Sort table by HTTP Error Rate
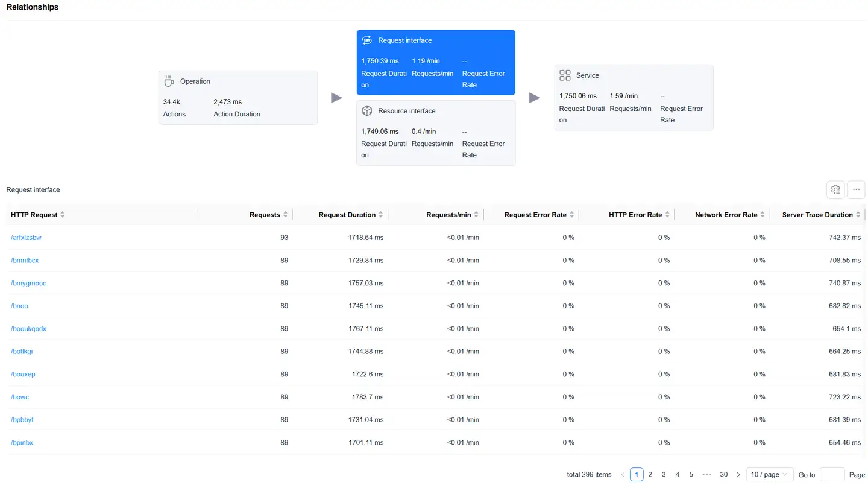This screenshot has height=488, width=868. [667, 215]
